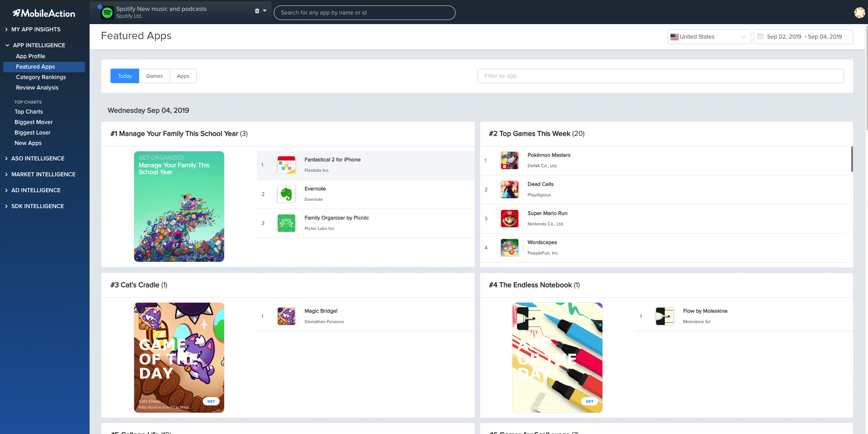Click the Flow by Moleskine icon
Viewport: 868px width, 434px height.
(665, 316)
